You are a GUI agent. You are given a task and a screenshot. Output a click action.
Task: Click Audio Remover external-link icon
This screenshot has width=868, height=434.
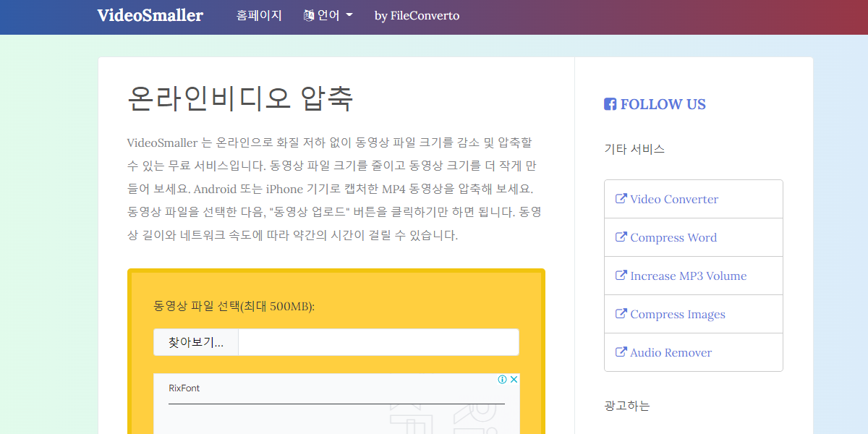(621, 352)
